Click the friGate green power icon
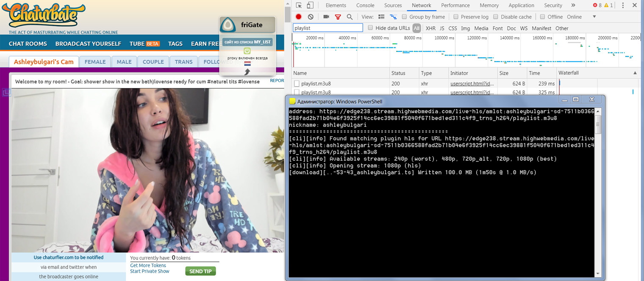Viewport: 644px width, 281px height. point(247,51)
